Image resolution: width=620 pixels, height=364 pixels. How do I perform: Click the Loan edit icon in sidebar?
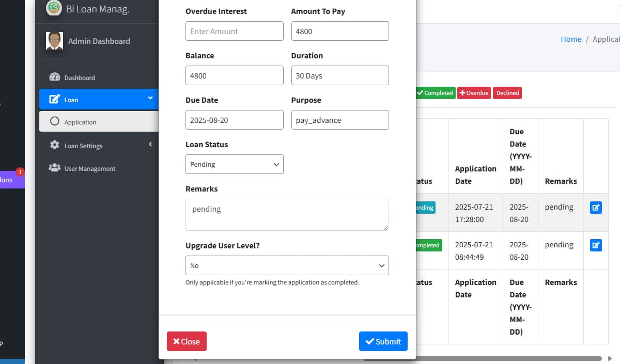[54, 99]
